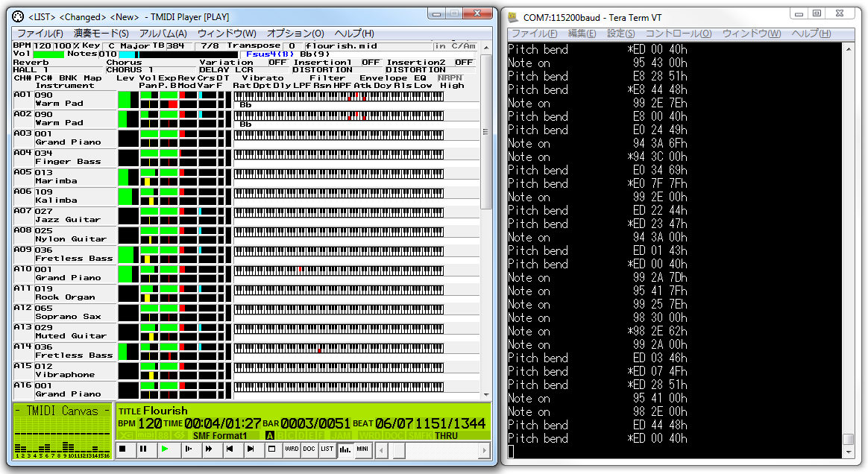Open the LIST playlist button

tap(327, 449)
